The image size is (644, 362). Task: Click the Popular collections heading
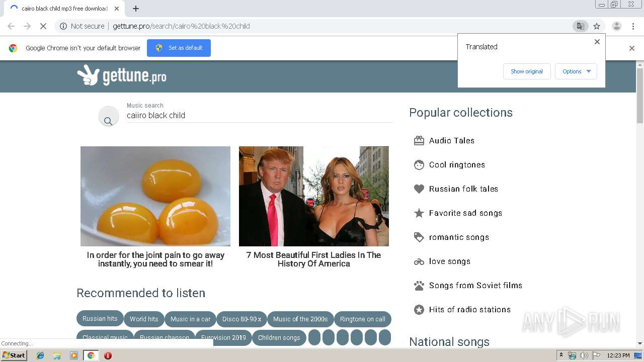(x=461, y=113)
